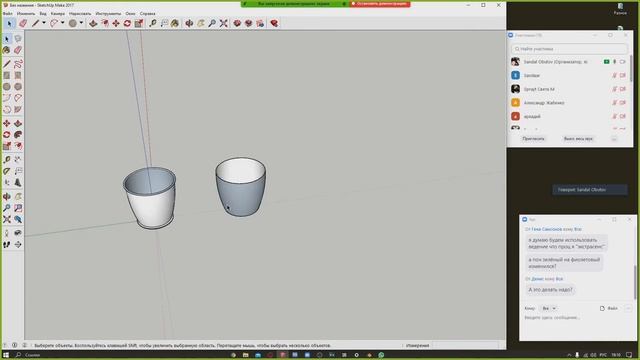Click Mute All button in participants panel
This screenshot has width=640, height=360.
pos(578,139)
